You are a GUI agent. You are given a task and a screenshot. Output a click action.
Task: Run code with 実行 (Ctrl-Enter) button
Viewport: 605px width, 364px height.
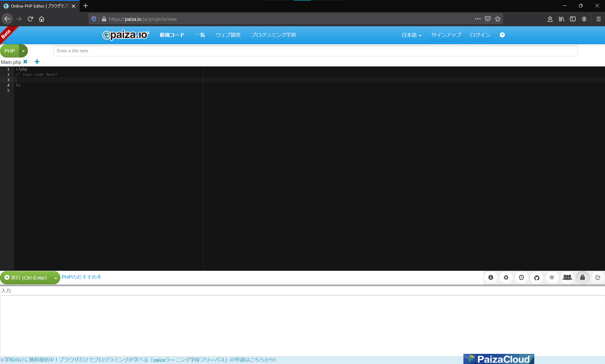pyautogui.click(x=26, y=278)
